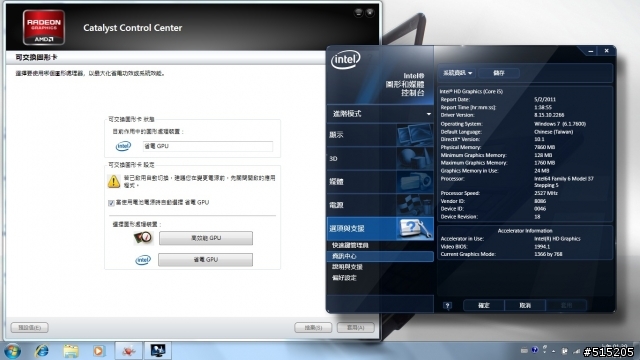Click the Maximum Graphics Memory value 1760 MB
Screen dimensions: 640x360
[x=544, y=163]
